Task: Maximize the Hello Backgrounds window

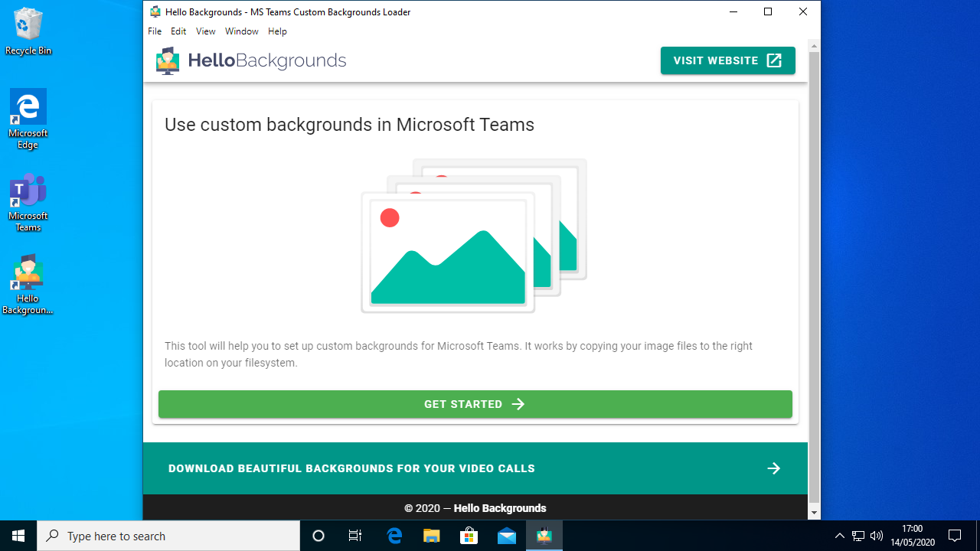Action: click(768, 11)
